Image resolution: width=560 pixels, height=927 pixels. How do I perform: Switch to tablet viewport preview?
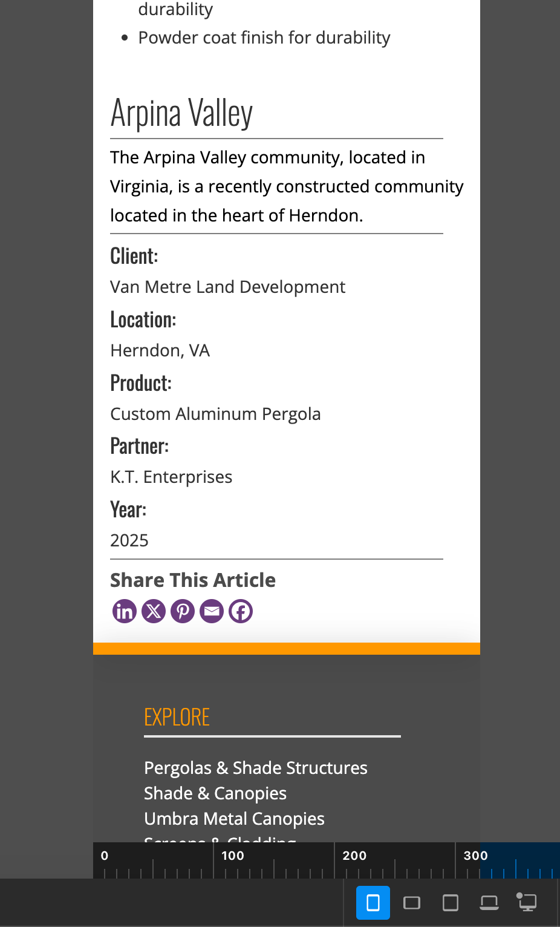[451, 903]
